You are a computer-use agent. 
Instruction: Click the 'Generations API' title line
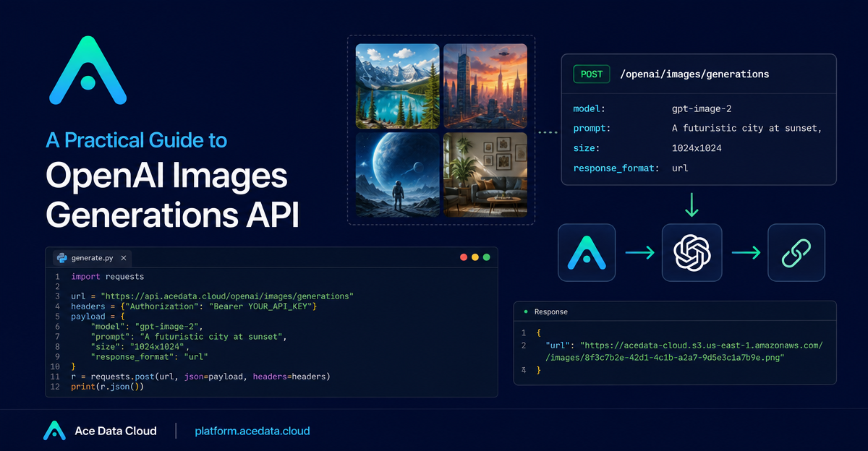click(172, 215)
